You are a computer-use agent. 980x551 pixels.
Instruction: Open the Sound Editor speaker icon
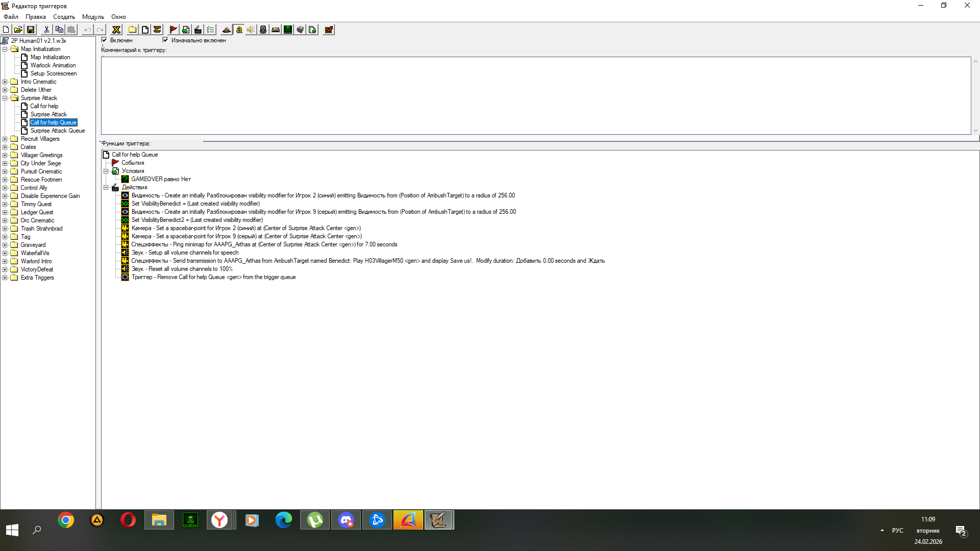coord(251,30)
